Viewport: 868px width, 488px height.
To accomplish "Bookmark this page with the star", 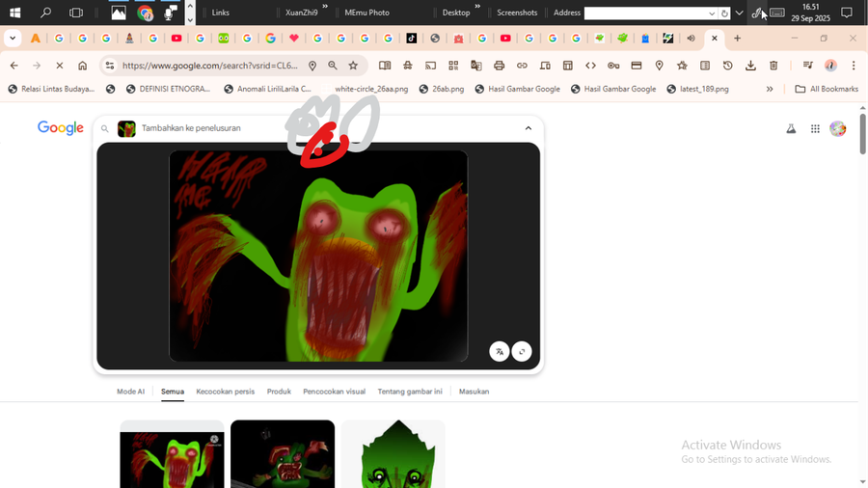I will coord(353,66).
